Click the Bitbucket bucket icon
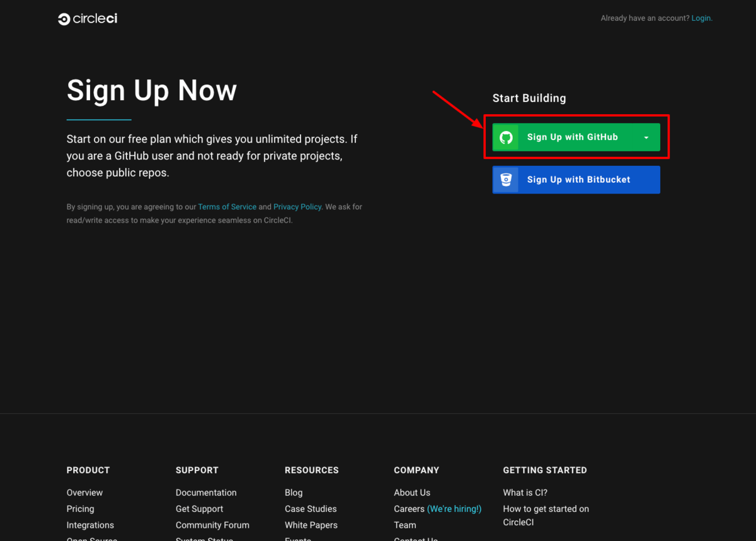Image resolution: width=756 pixels, height=541 pixels. coord(506,180)
